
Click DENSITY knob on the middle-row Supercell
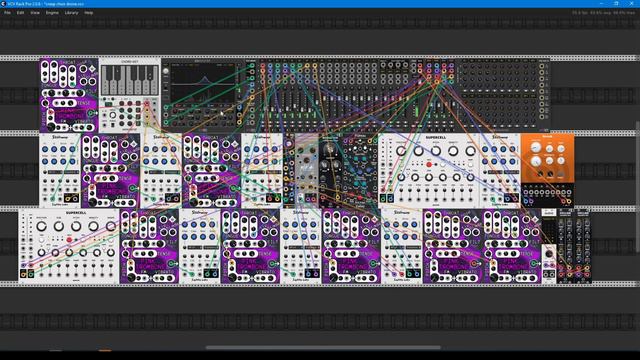pos(453,151)
